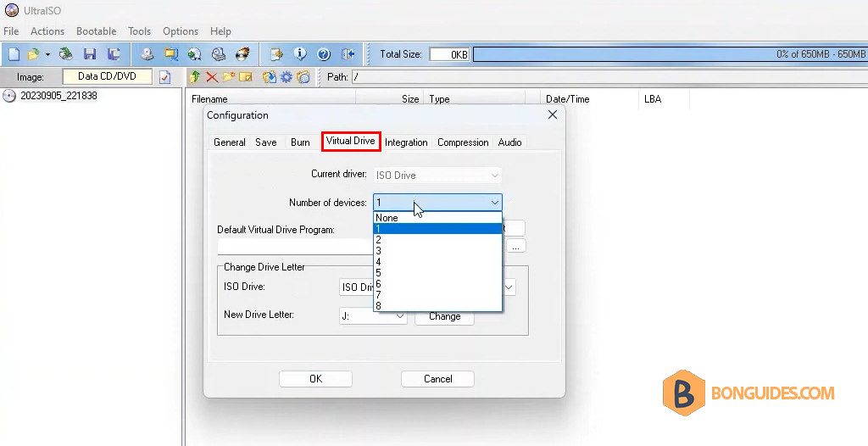Click the Data CD/DVD image type field
The image size is (868, 446).
click(108, 76)
